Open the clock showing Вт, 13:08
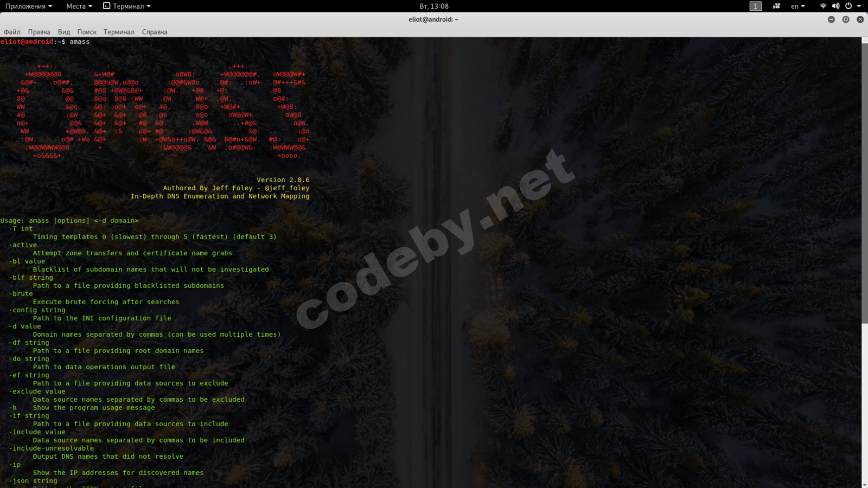Viewport: 868px width, 488px height. (434, 6)
